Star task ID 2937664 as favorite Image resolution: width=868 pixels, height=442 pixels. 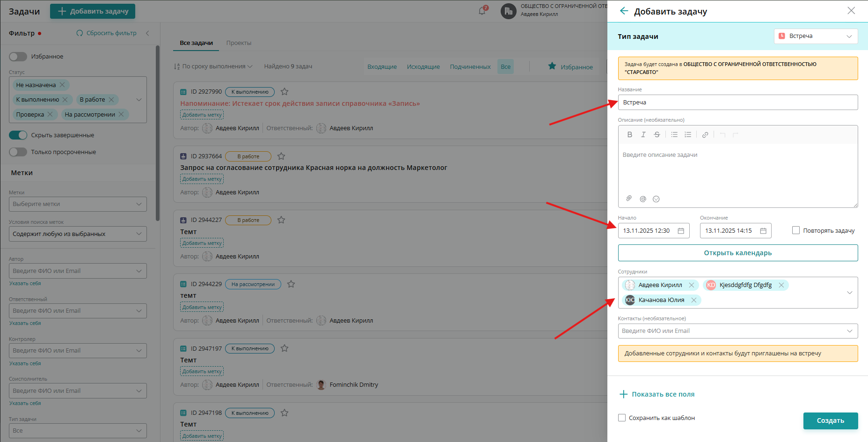click(281, 156)
